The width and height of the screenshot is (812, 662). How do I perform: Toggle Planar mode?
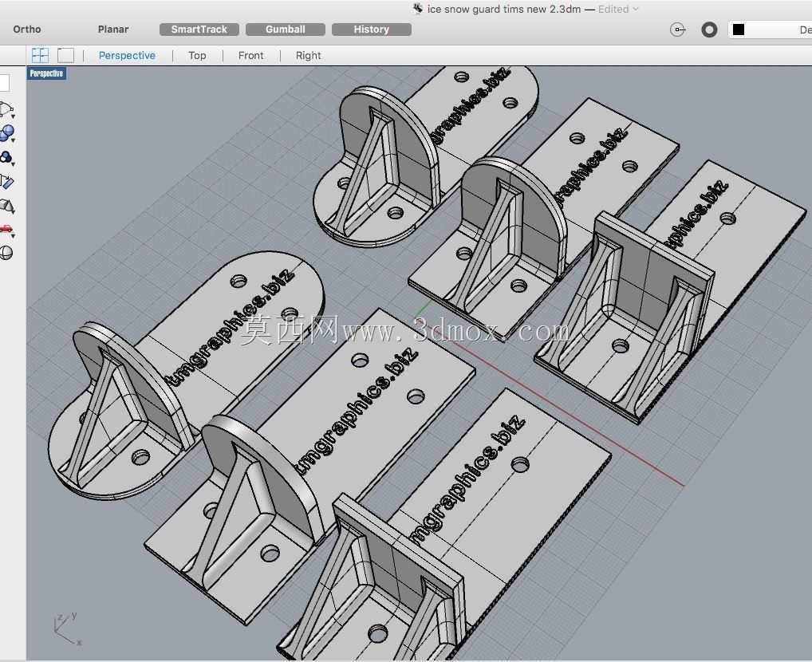pos(113,30)
